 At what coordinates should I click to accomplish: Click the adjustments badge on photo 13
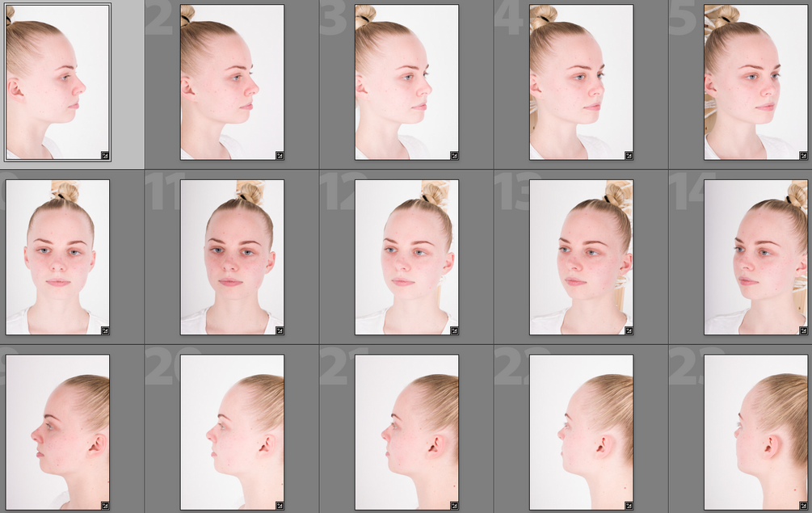[x=629, y=330]
